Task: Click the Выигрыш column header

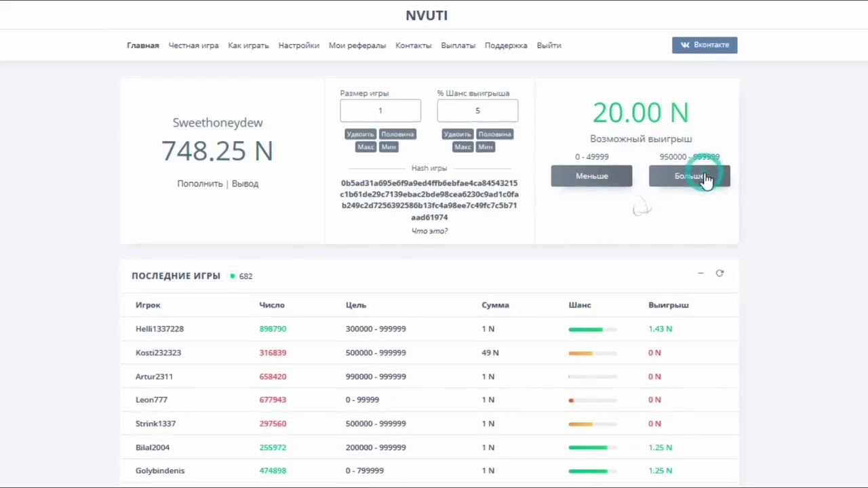Action: 669,305
